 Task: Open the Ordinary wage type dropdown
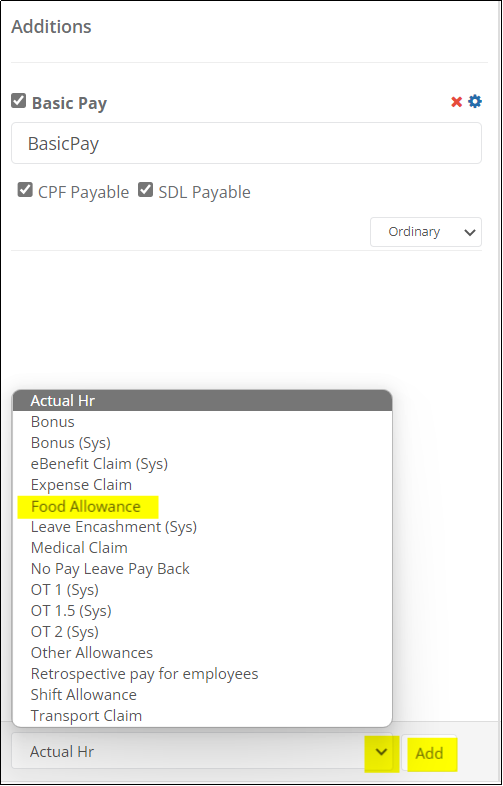pyautogui.click(x=426, y=232)
